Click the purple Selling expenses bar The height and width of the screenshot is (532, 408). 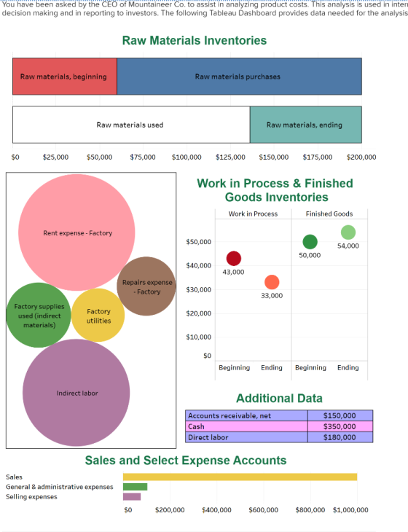click(132, 496)
